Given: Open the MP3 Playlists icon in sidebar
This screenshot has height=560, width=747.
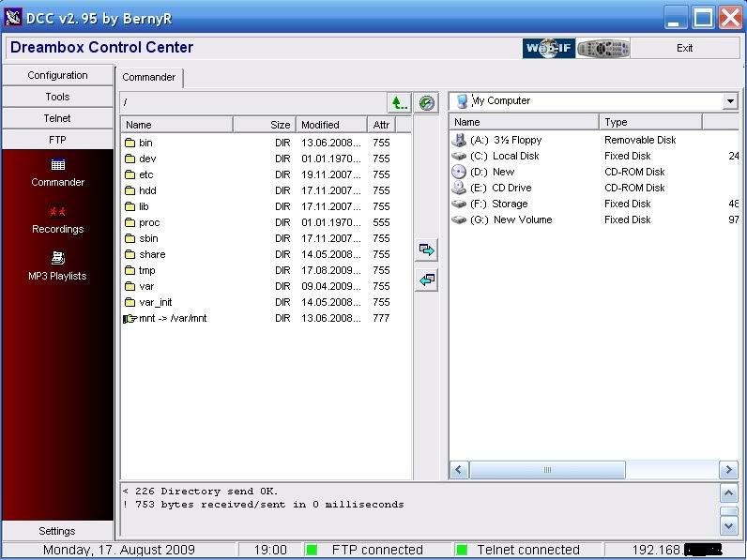Looking at the screenshot, I should click(x=57, y=258).
